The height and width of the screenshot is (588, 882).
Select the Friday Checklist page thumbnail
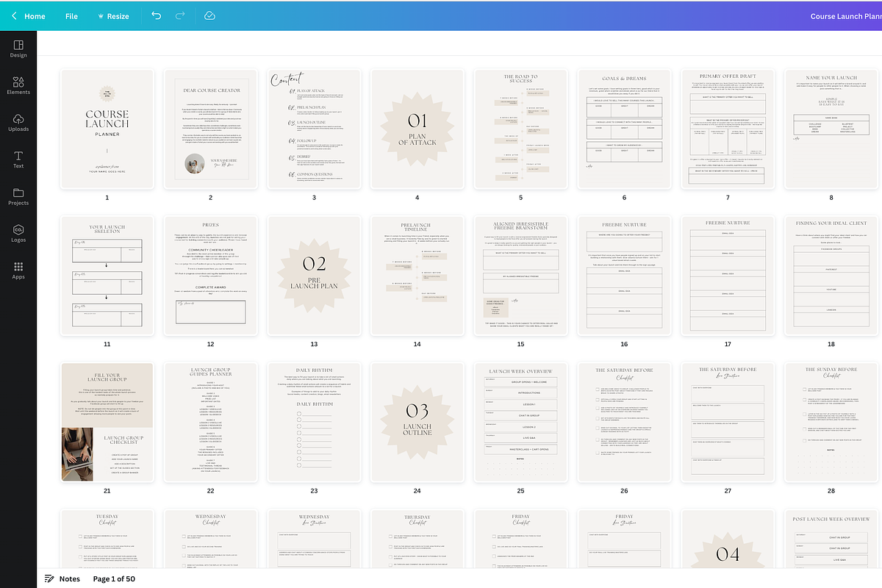click(521, 539)
